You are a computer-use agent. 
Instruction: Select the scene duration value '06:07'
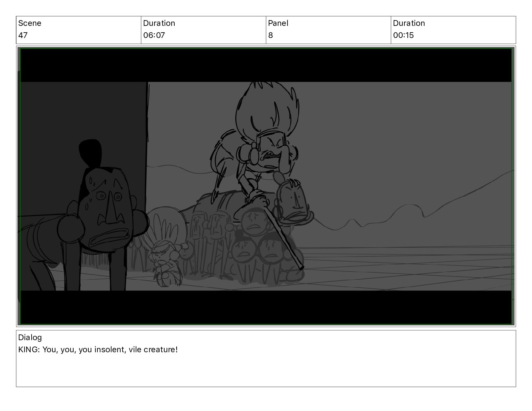(154, 35)
